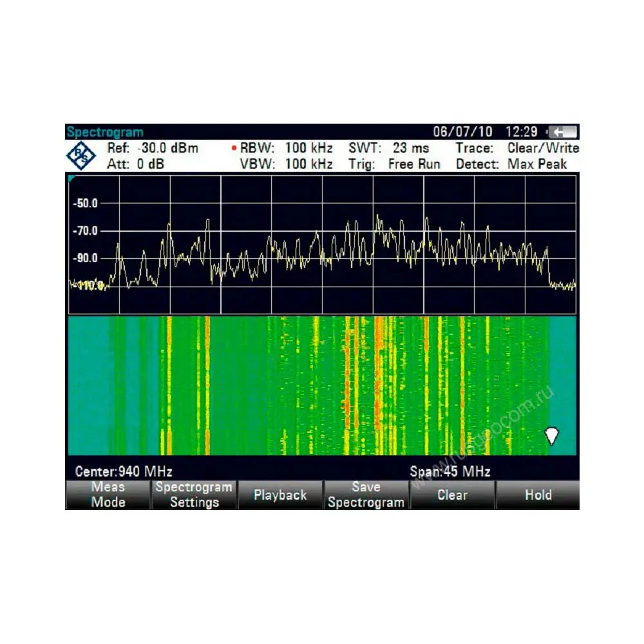
Task: Open the Spectrogram Settings menu
Action: [x=194, y=495]
